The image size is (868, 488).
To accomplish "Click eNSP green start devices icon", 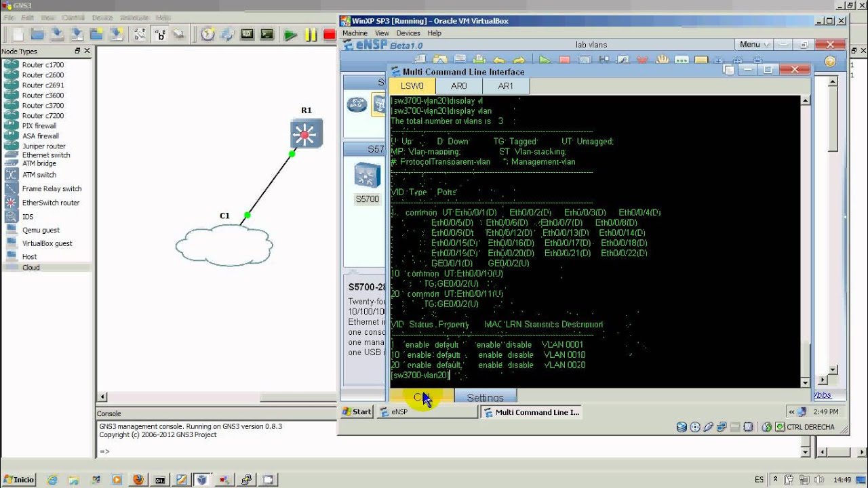I will tap(545, 61).
